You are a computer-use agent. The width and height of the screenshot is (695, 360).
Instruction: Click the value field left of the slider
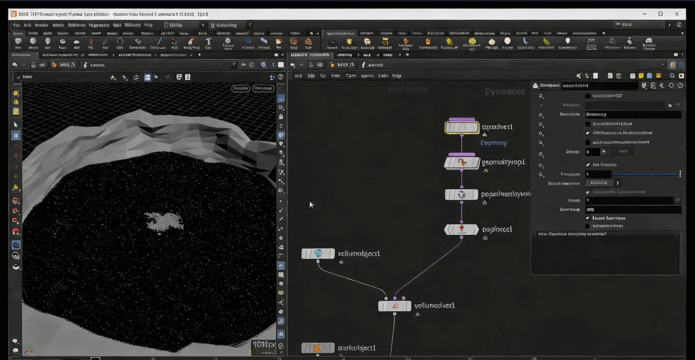point(598,174)
